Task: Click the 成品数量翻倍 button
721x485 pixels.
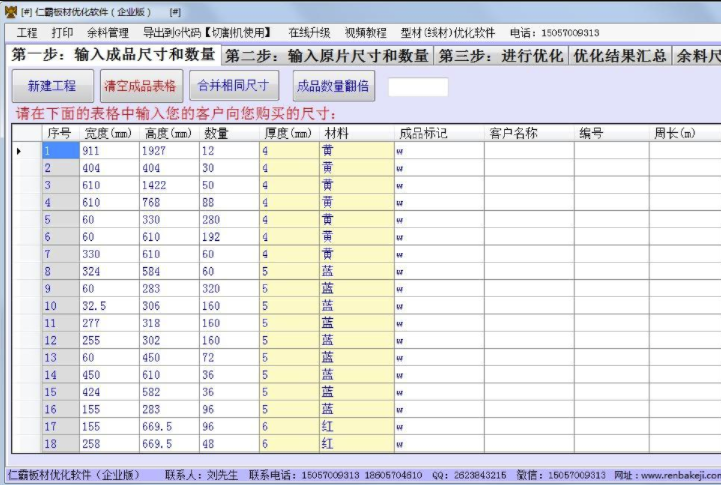Action: (x=333, y=86)
